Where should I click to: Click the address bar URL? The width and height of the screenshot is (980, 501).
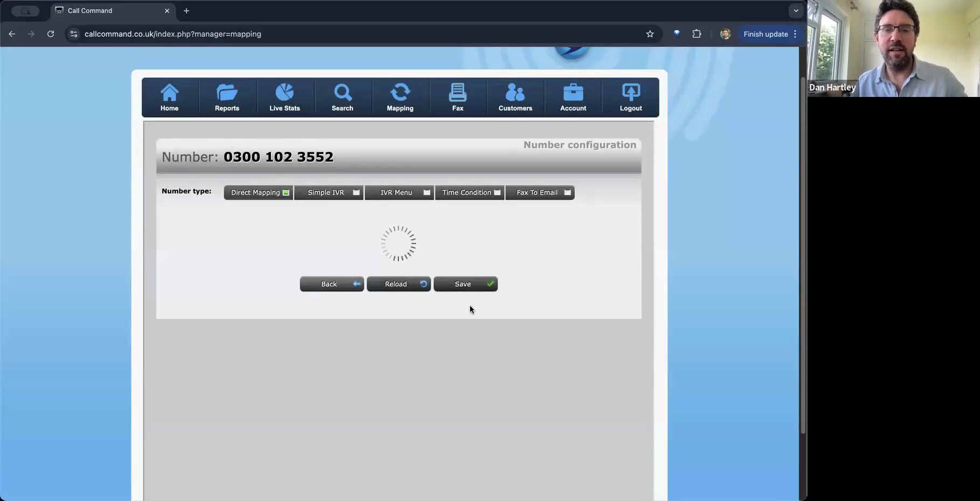172,34
